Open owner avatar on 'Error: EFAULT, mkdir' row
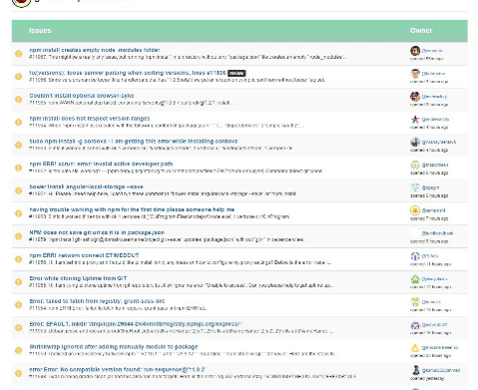478x390 pixels. point(415,325)
